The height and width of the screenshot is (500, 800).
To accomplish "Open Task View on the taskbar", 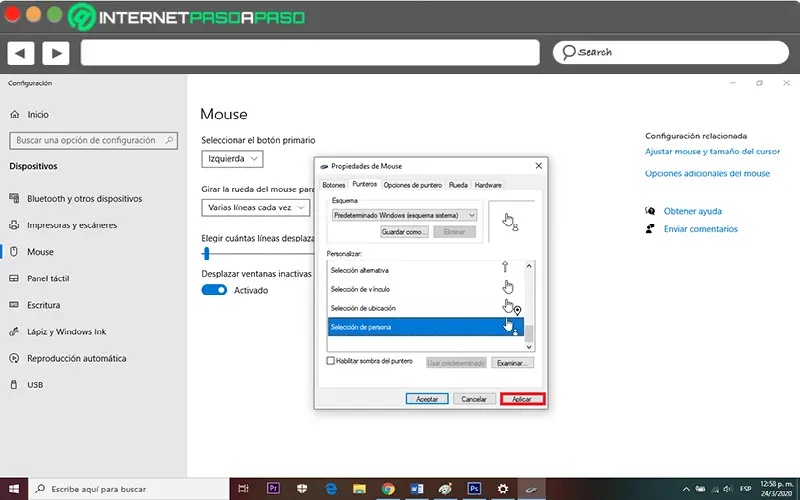I will tap(243, 489).
